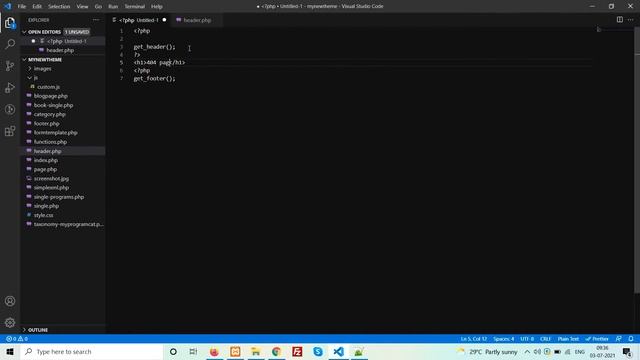This screenshot has width=640, height=360.
Task: Open the Windows Start menu
Action: (10, 351)
